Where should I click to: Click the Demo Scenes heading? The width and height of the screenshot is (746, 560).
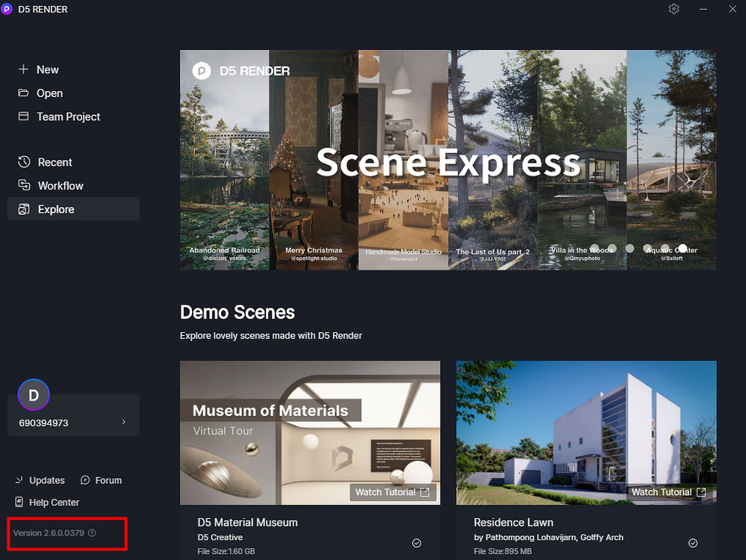[x=237, y=313]
